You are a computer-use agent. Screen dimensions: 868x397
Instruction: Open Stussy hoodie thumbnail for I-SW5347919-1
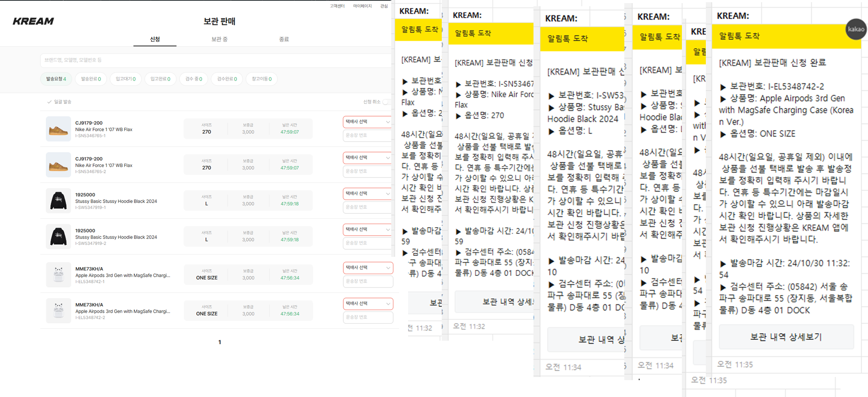tap(58, 200)
